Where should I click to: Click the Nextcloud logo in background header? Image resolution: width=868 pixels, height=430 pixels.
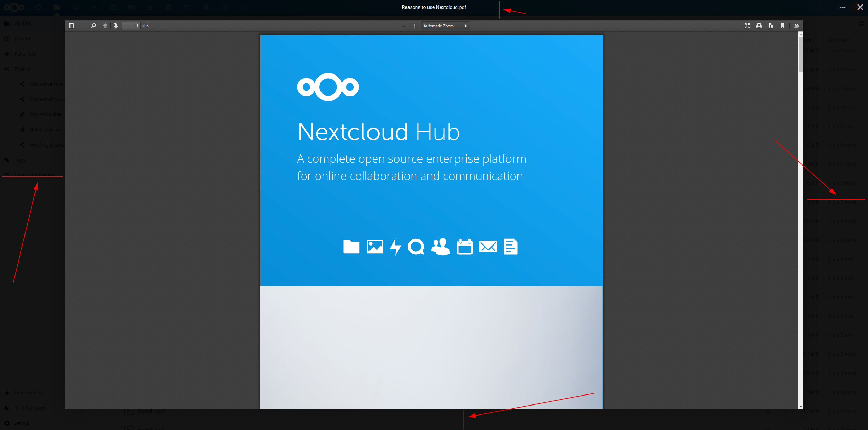14,7
